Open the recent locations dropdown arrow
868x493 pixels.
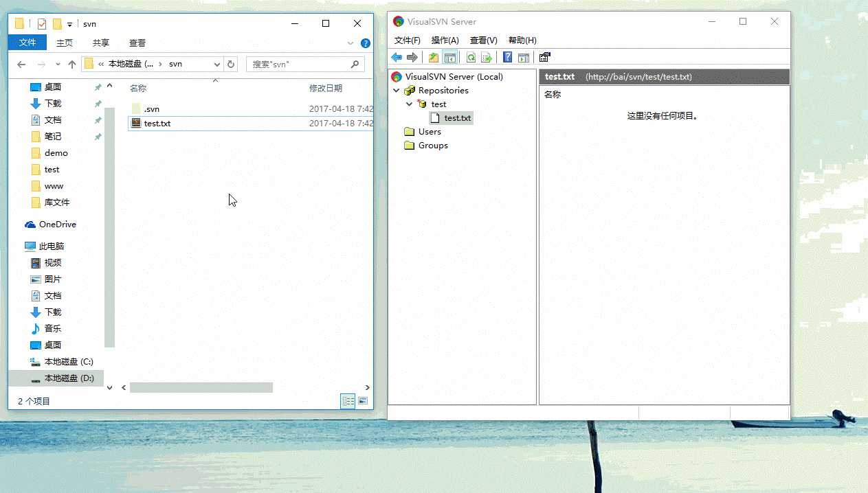(57, 65)
